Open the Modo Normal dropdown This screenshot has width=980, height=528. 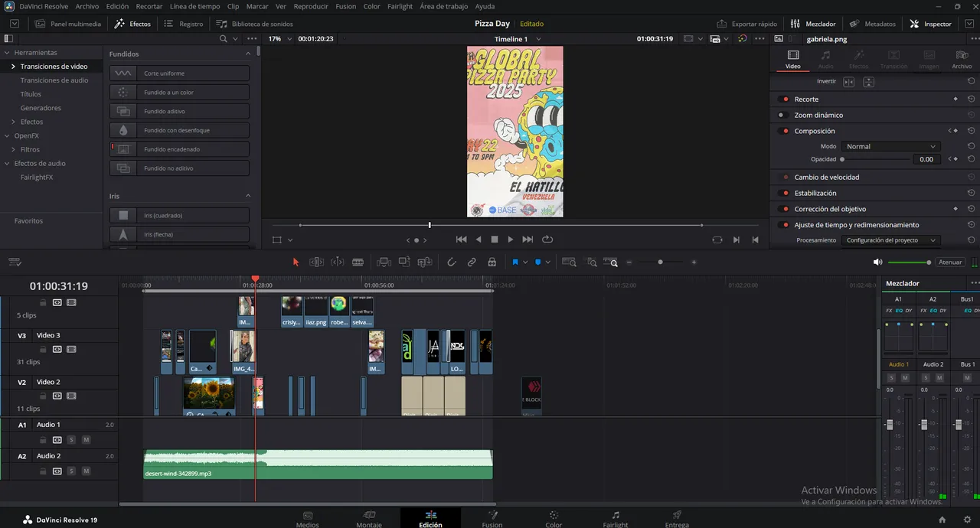(890, 146)
